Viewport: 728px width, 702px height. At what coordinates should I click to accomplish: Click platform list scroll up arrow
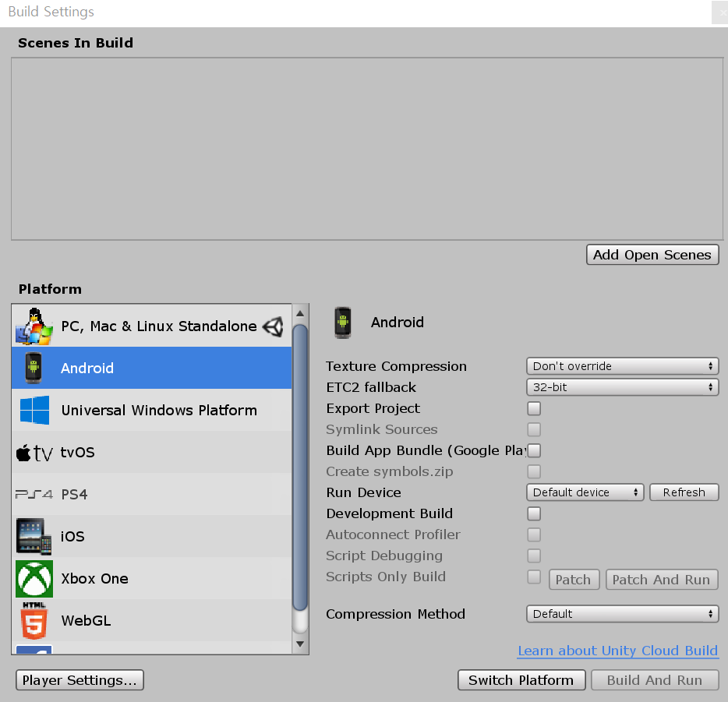[x=300, y=314]
